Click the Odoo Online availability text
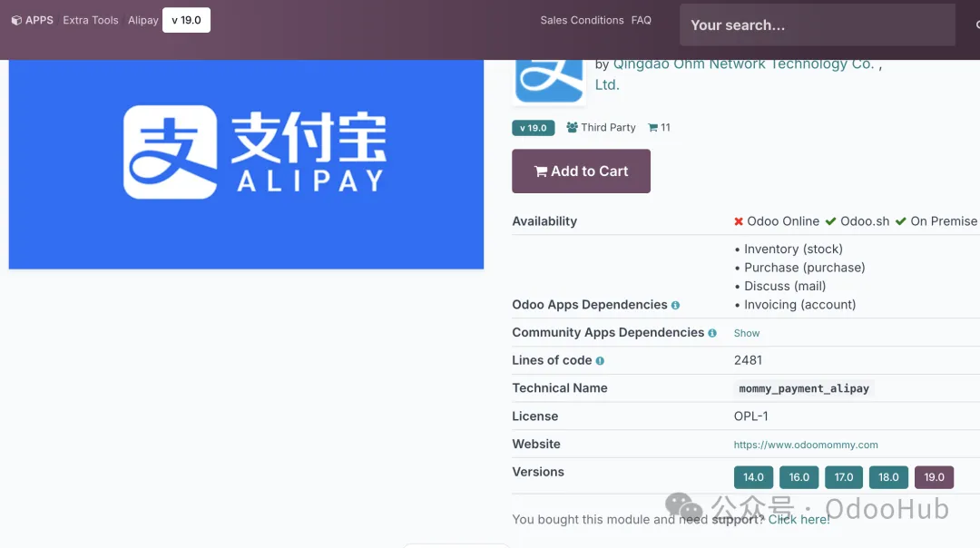The image size is (980, 548). click(x=782, y=221)
